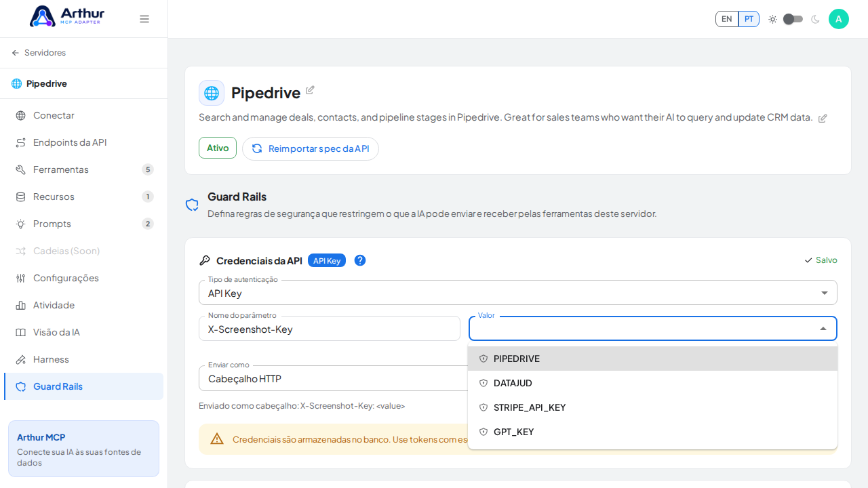Switch language to EN
The height and width of the screenshot is (488, 868).
click(x=727, y=19)
